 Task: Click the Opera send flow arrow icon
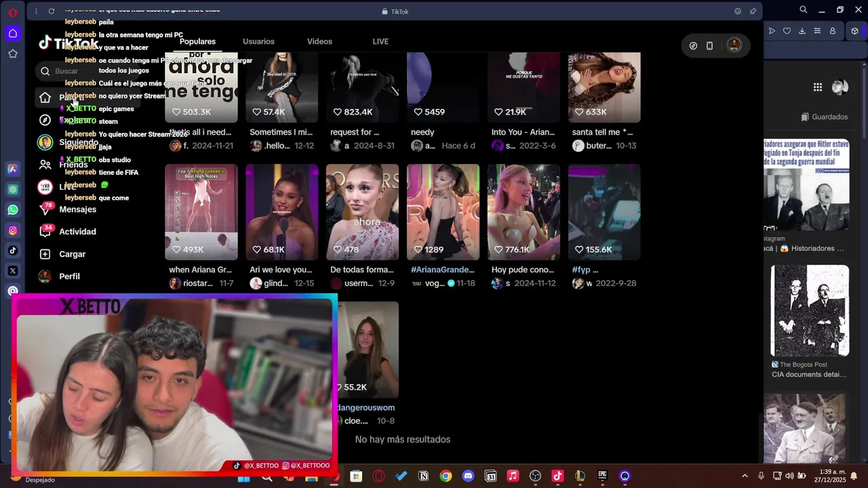click(772, 31)
